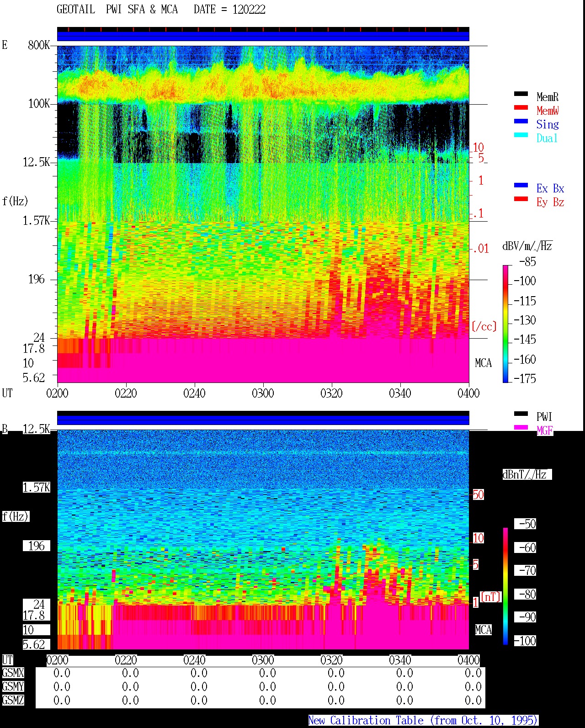Click the GSMX row label
The image size is (585, 728).
pos(13,673)
